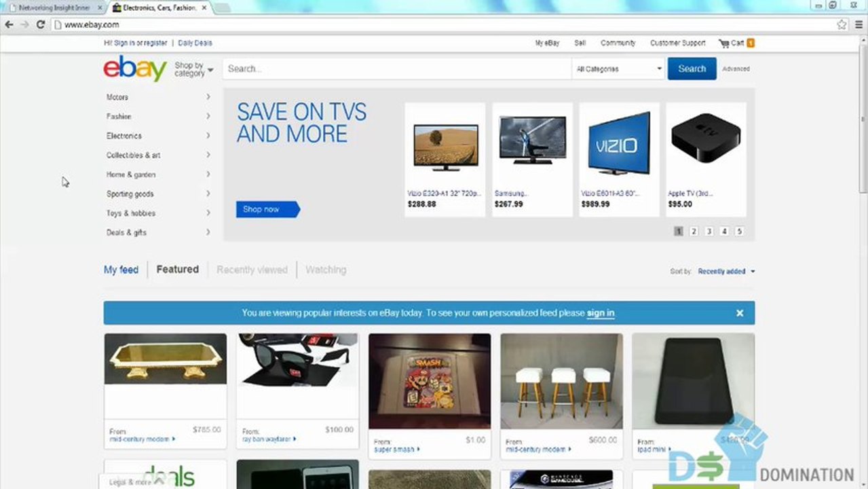Click the browser forward arrow

tap(24, 24)
